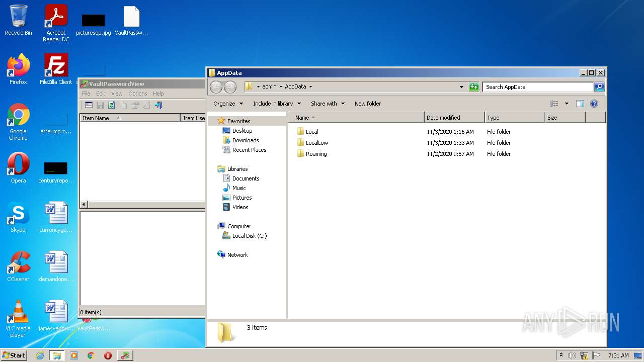Click the AppData breadcrumb in address bar
644x362 pixels.
click(x=295, y=86)
